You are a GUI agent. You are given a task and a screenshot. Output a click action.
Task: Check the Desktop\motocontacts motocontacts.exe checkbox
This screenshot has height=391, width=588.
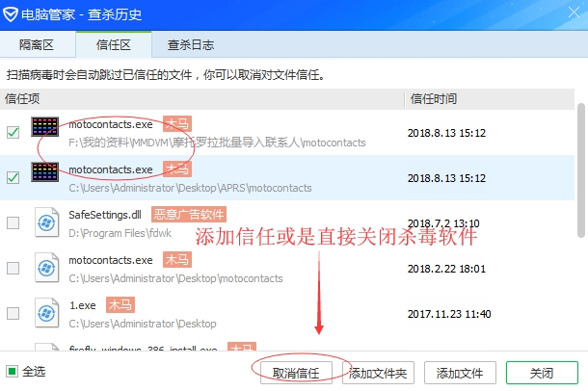point(13,268)
